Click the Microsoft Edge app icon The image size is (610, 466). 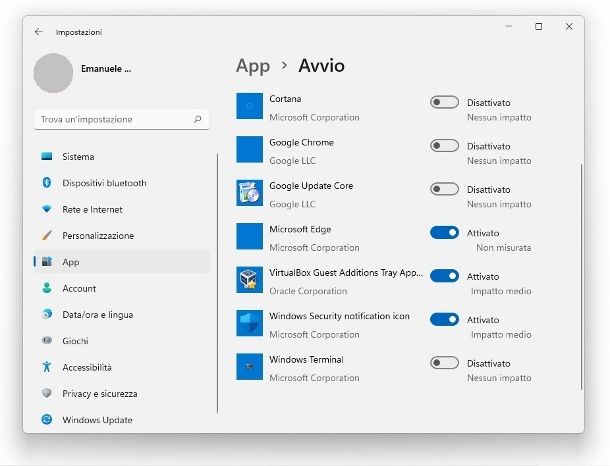tap(249, 236)
